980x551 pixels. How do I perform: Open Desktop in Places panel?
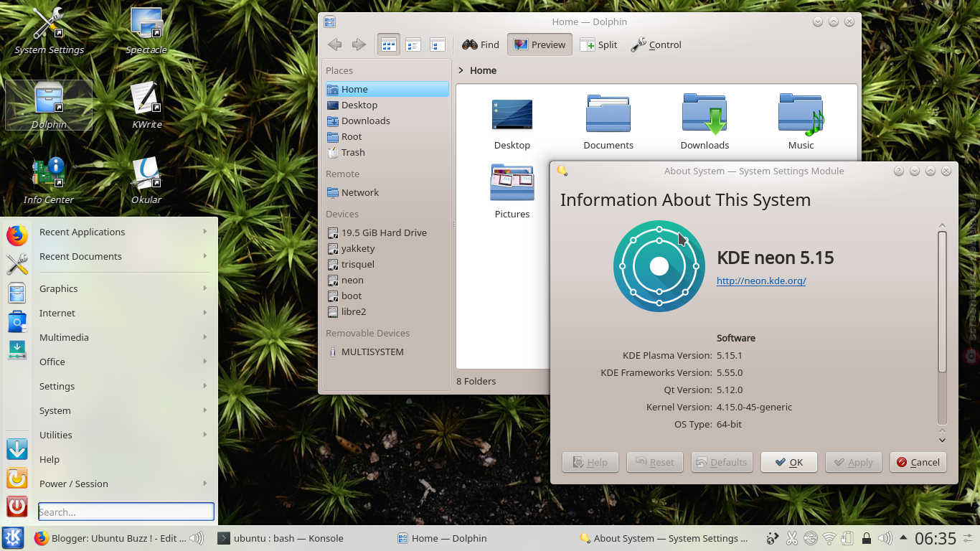click(x=387, y=105)
